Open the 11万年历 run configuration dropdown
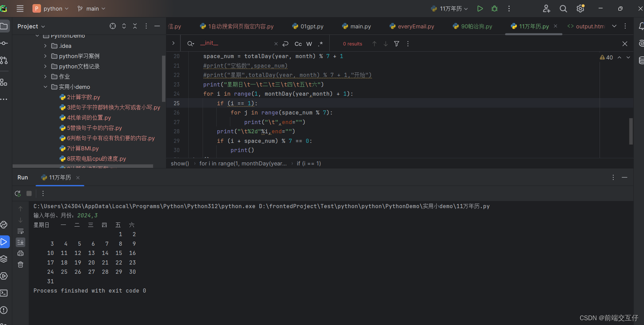This screenshot has height=325, width=644. [x=449, y=9]
